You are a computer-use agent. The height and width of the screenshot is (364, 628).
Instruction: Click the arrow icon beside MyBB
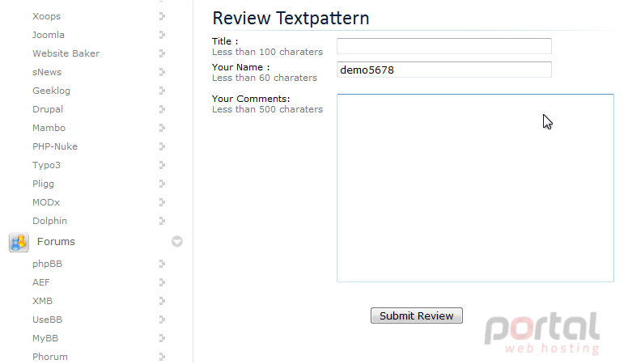coord(162,338)
